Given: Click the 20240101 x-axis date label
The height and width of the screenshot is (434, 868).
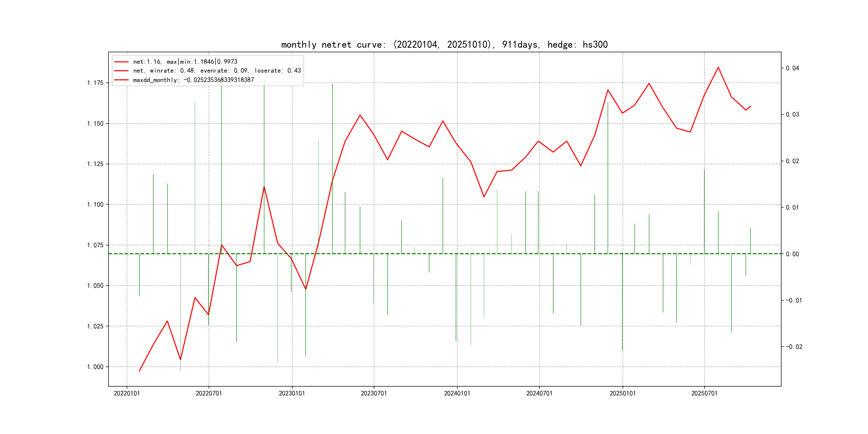Looking at the screenshot, I should (457, 393).
